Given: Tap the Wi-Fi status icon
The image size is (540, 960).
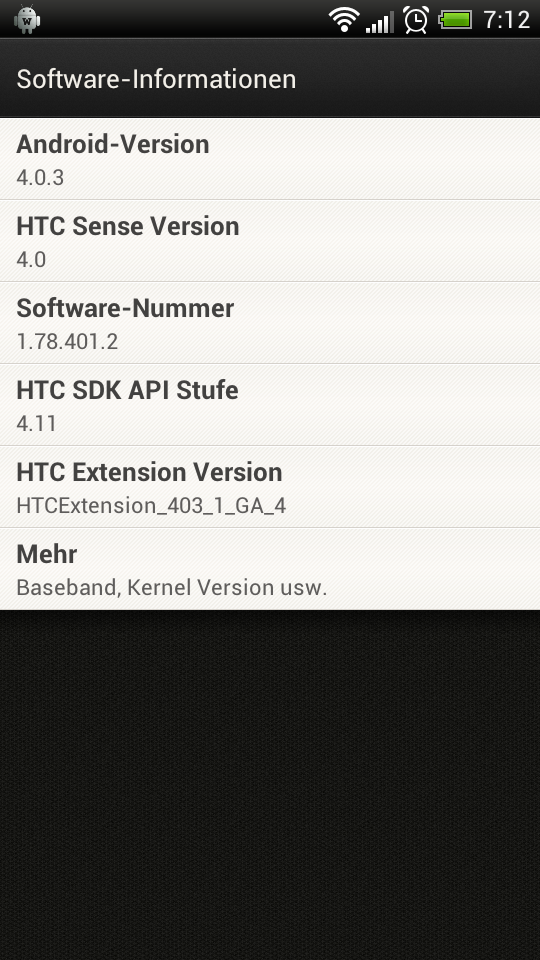Looking at the screenshot, I should (x=344, y=20).
